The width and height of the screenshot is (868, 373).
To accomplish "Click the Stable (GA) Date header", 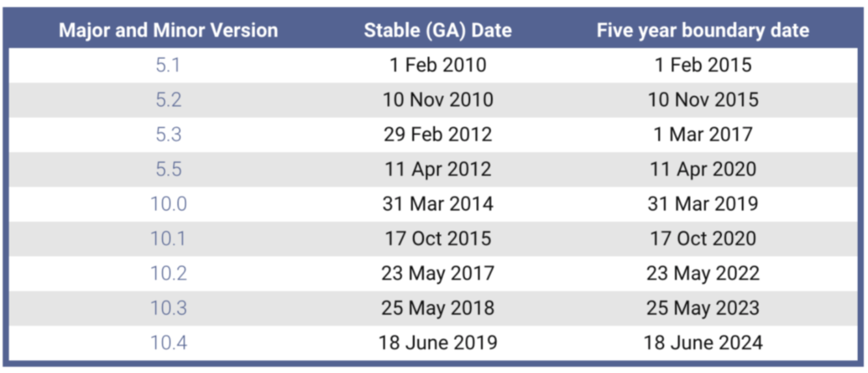I will click(x=438, y=30).
